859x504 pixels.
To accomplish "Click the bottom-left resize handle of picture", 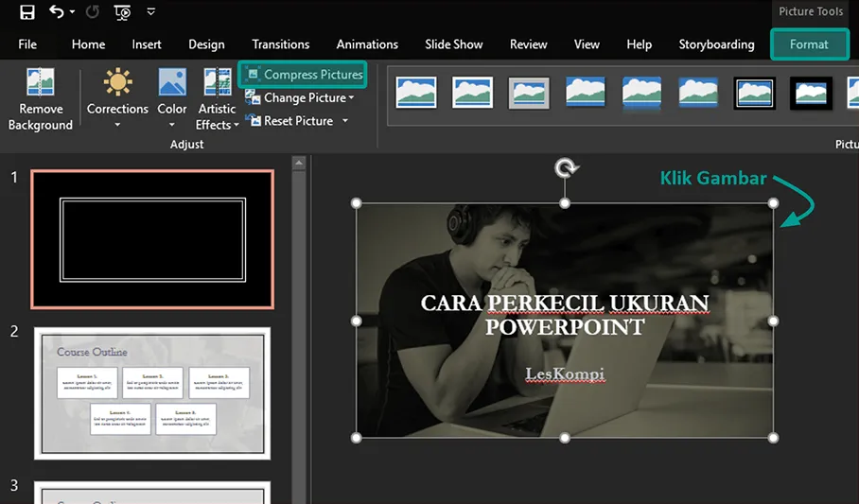I will pos(356,438).
